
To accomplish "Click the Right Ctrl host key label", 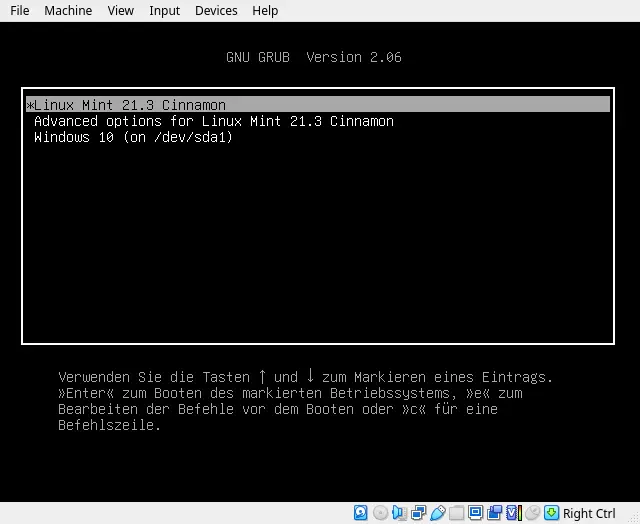I will tap(589, 513).
